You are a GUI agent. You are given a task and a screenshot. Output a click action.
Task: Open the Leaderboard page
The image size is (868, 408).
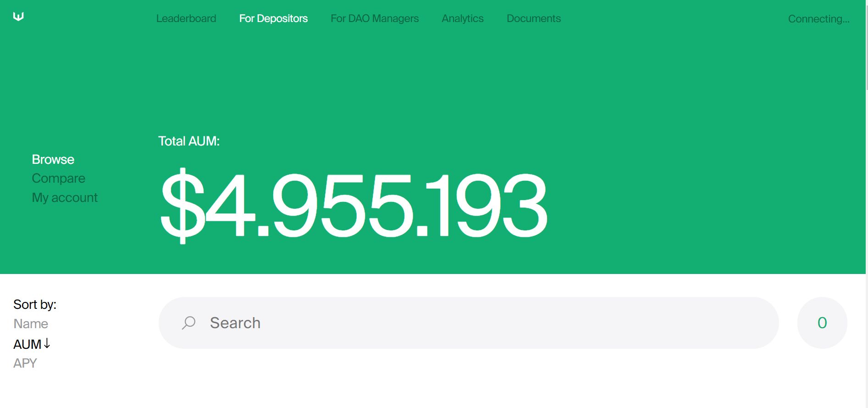click(186, 18)
